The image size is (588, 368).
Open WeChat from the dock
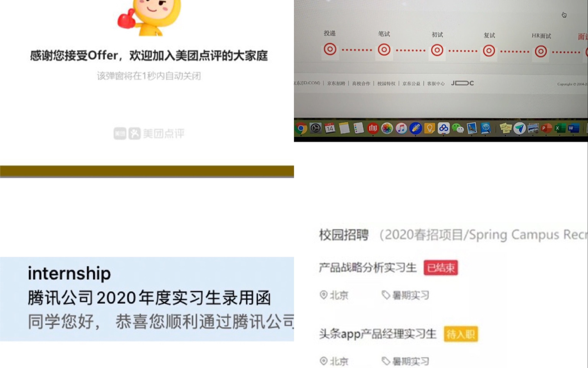pyautogui.click(x=458, y=128)
